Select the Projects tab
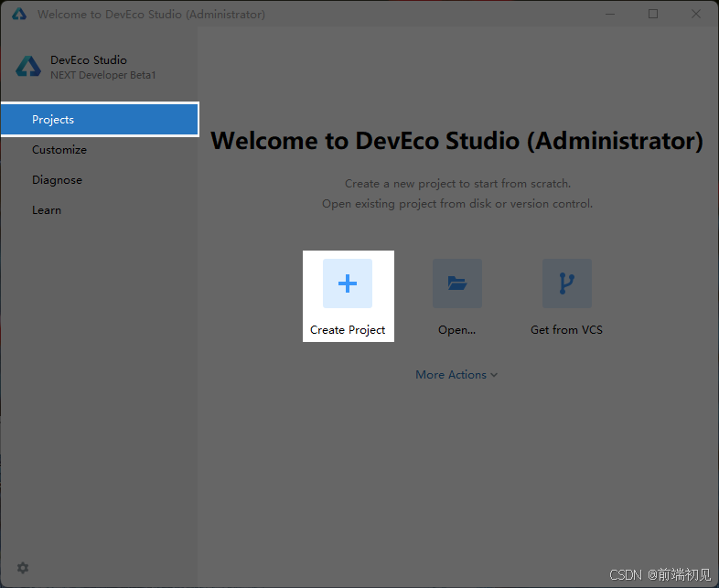This screenshot has height=588, width=719. coord(100,119)
